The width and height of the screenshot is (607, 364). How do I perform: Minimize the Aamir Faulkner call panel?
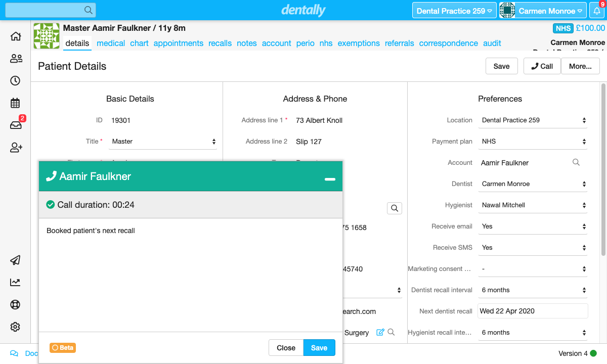point(330,179)
